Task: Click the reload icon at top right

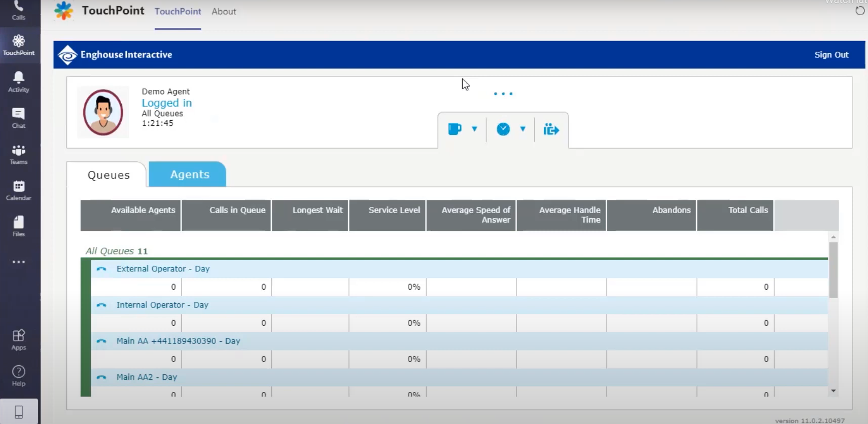Action: point(859,11)
